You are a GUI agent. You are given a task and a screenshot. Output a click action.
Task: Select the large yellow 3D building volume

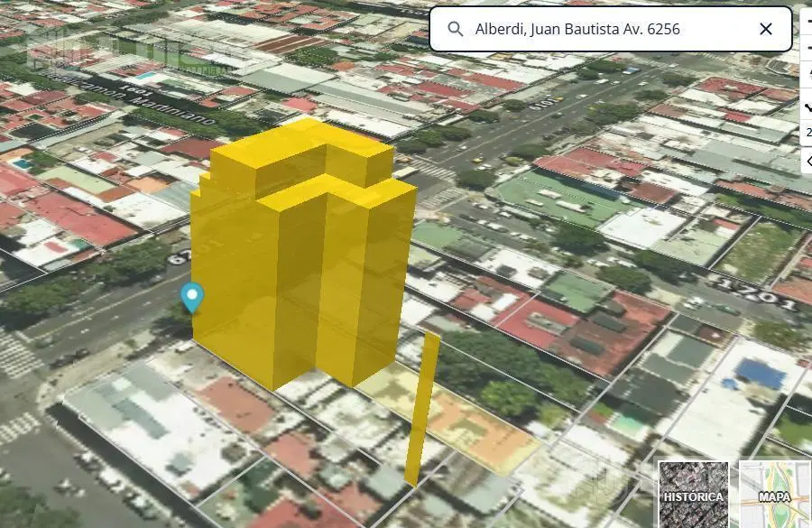[x=303, y=254]
